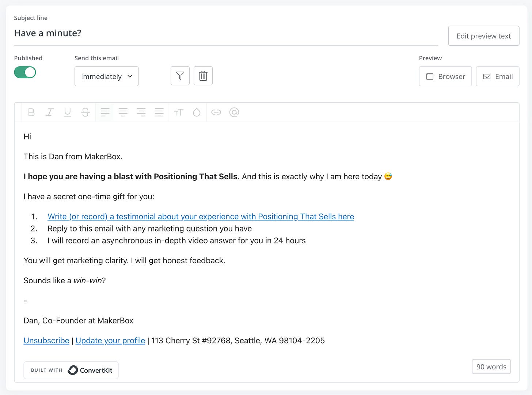Open the testimonial link in list item one
This screenshot has height=395, width=532.
click(201, 216)
